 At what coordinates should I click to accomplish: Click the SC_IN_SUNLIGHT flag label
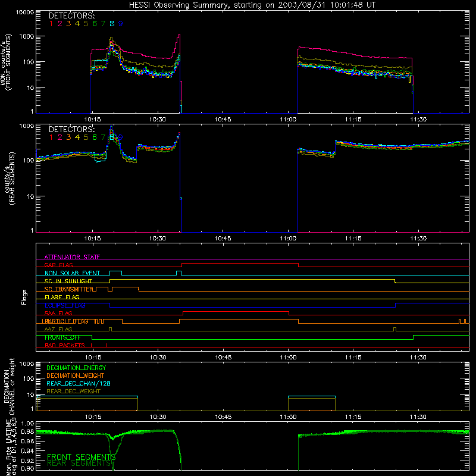click(68, 281)
